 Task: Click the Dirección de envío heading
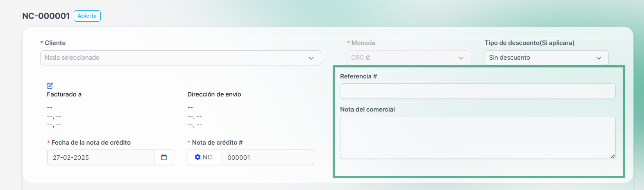click(214, 94)
